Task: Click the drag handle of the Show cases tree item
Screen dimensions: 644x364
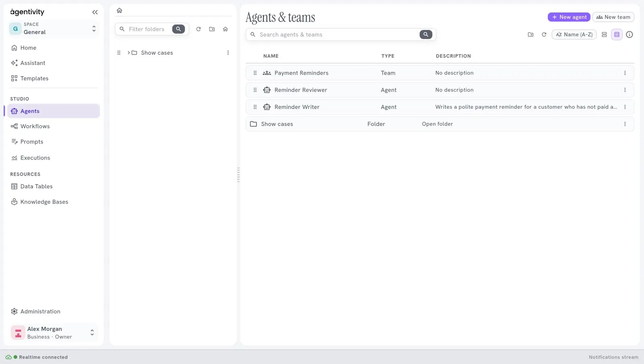Action: point(119,53)
